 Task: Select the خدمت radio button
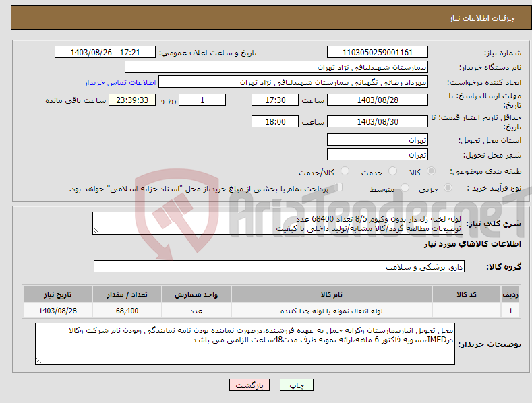coord(392,171)
